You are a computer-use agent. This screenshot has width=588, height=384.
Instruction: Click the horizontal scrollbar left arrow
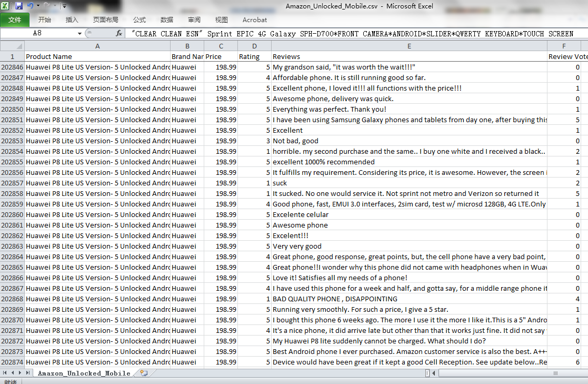click(434, 373)
